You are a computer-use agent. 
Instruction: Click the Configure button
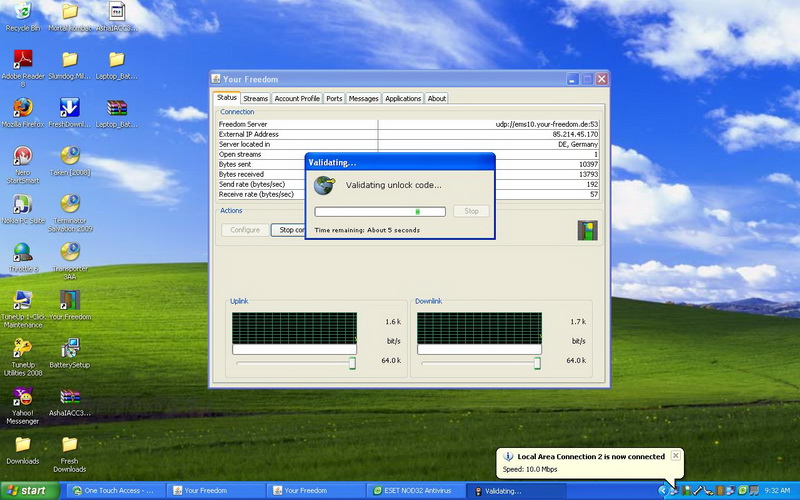click(x=245, y=230)
